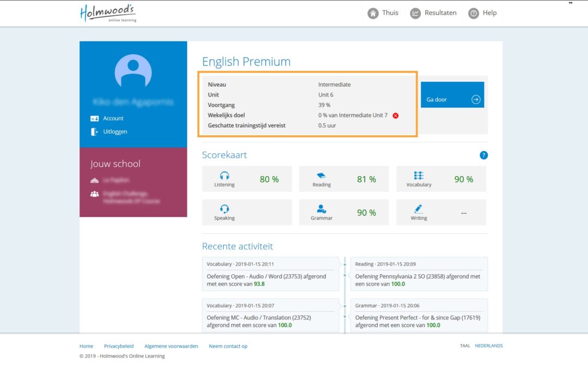Click the Uitloggen link
The width and height of the screenshot is (588, 368).
115,132
